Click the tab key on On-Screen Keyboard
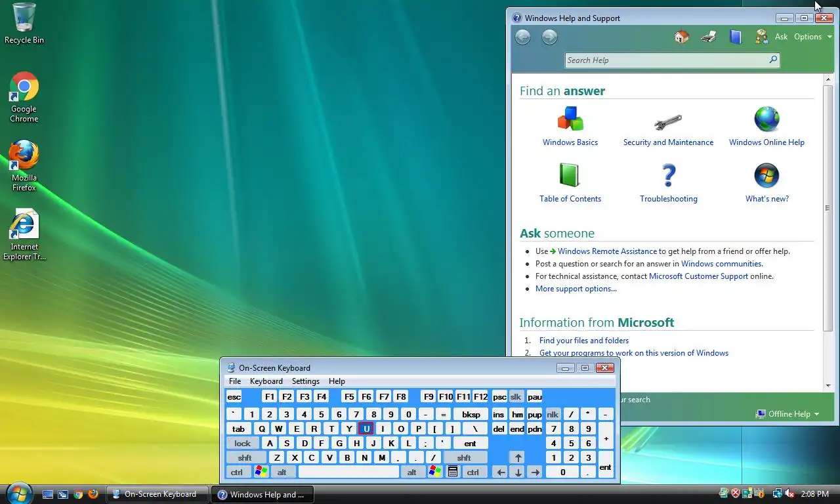 coord(239,429)
